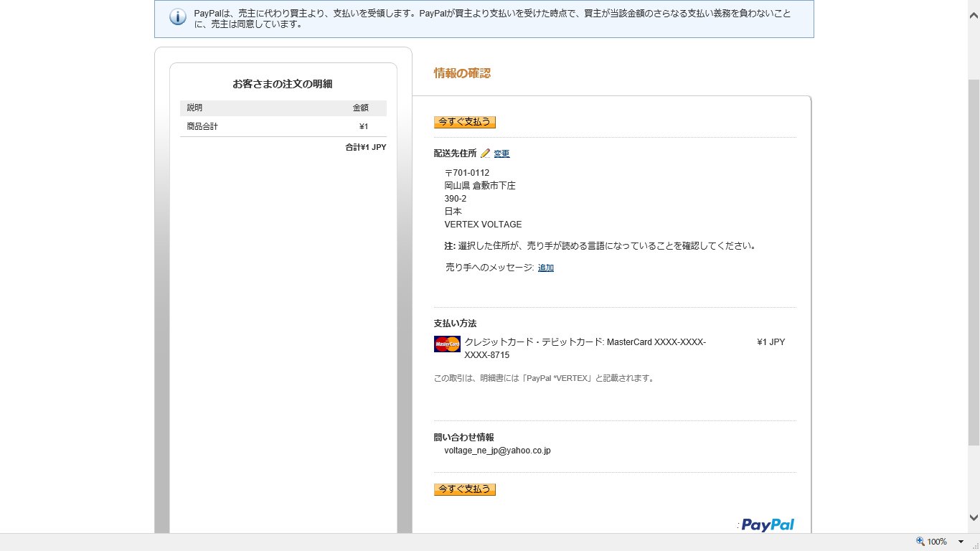The height and width of the screenshot is (551, 980).
Task: Click the 支払い方法 section heading
Action: 455,324
